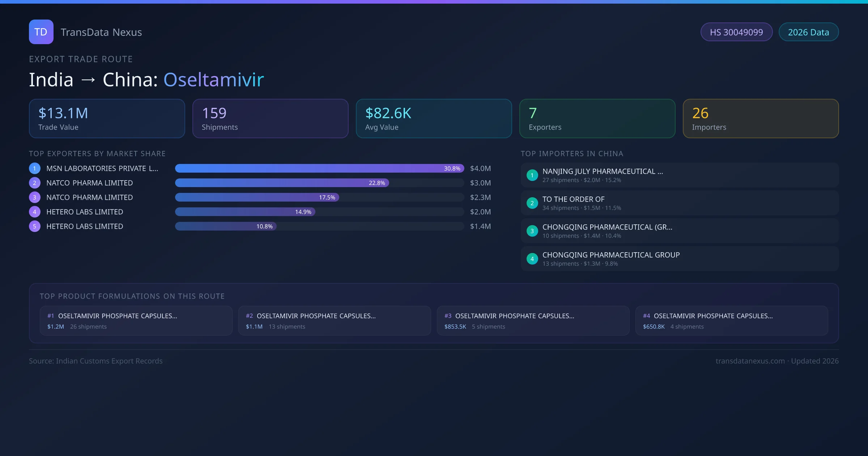The height and width of the screenshot is (456, 868).
Task: Open the $13.1M Trade Value card
Action: pos(107,119)
